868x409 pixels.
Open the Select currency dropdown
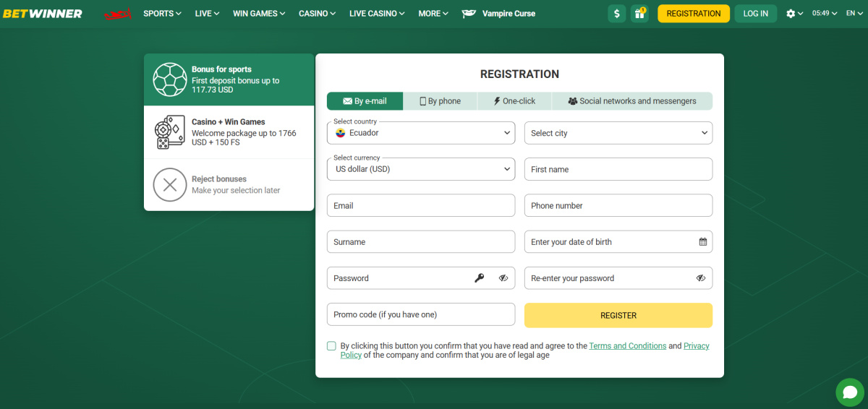421,169
